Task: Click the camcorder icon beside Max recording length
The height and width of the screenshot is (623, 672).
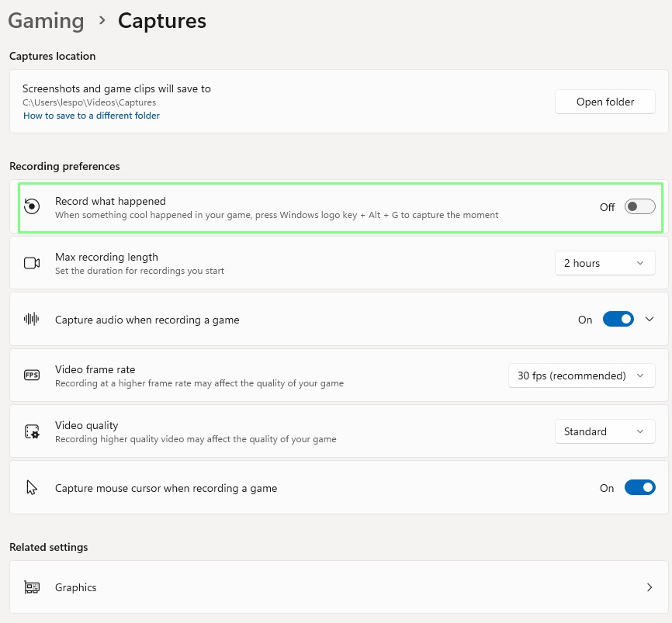Action: [x=32, y=263]
